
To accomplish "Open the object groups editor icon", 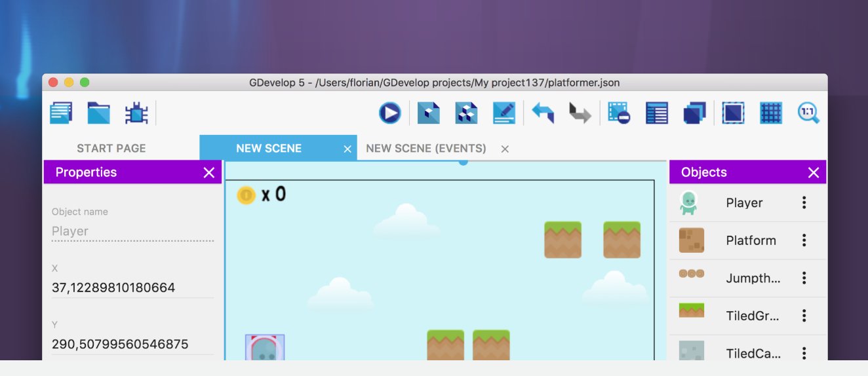I will (x=466, y=113).
